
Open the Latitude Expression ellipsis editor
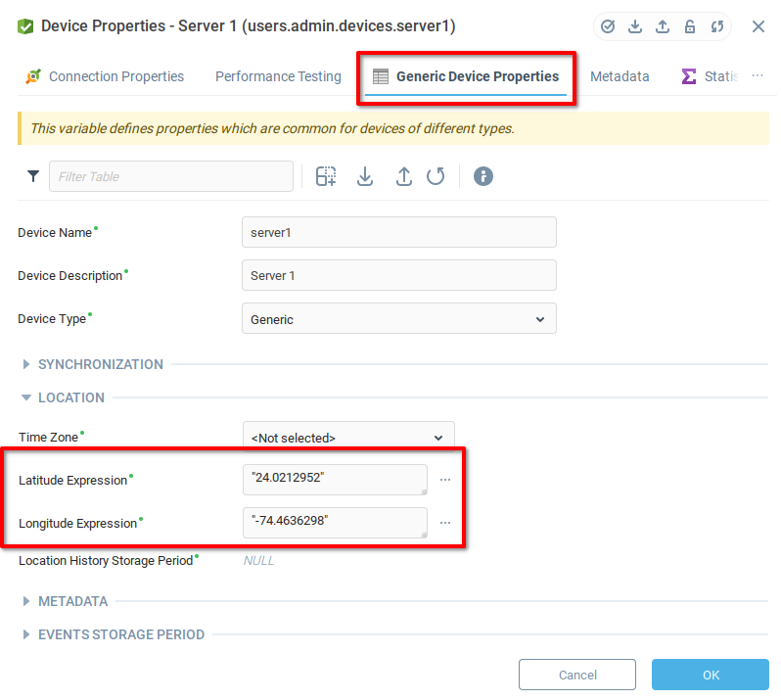coord(445,480)
